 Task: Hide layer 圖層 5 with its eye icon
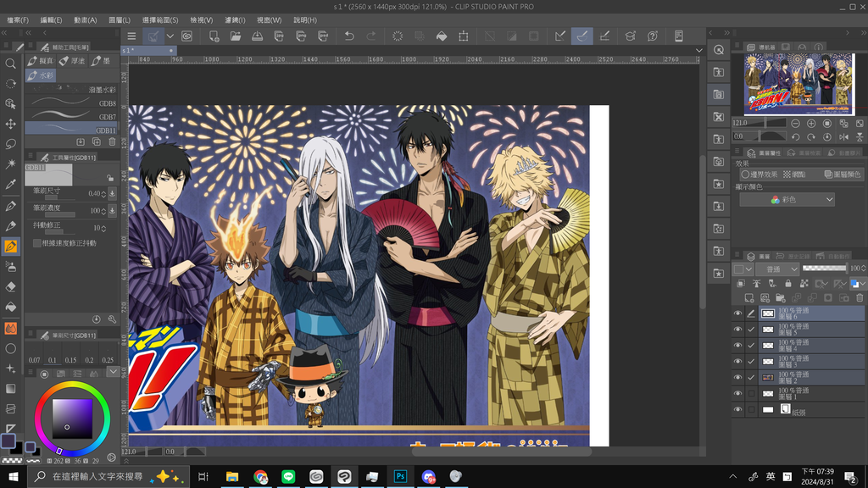pos(738,330)
